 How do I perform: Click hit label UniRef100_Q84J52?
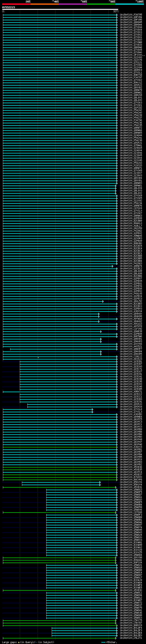pos(131,301)
